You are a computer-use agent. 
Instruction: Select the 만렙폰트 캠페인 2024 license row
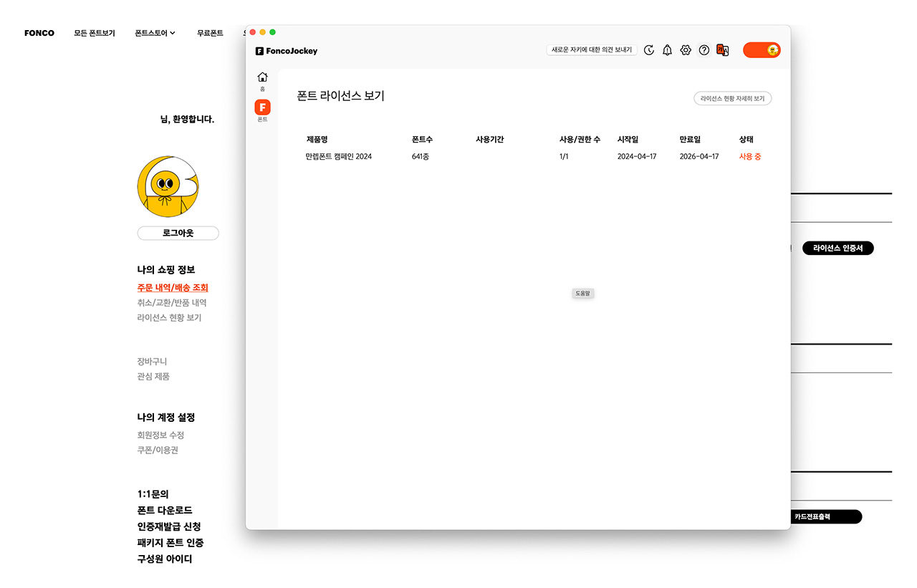click(339, 157)
